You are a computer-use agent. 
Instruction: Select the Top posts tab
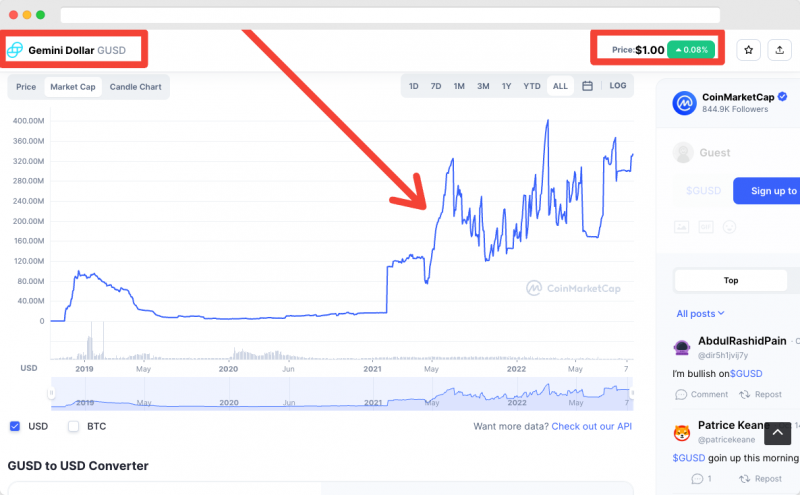pos(731,280)
